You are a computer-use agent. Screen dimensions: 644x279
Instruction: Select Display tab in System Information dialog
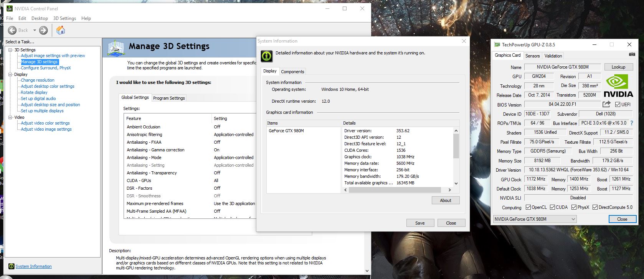pos(270,71)
